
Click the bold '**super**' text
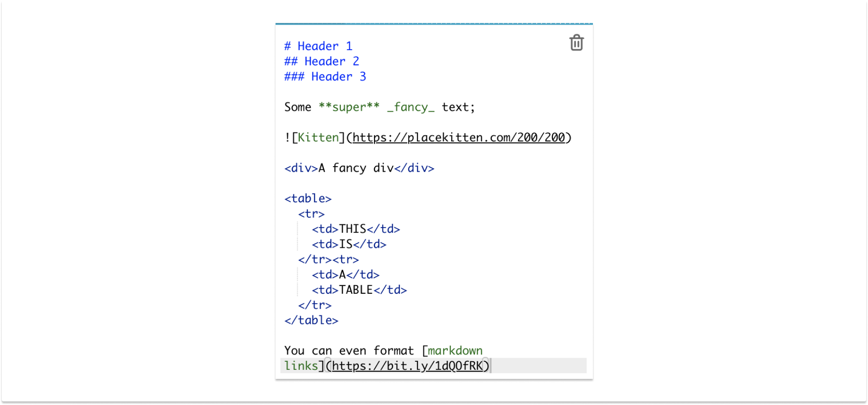349,107
